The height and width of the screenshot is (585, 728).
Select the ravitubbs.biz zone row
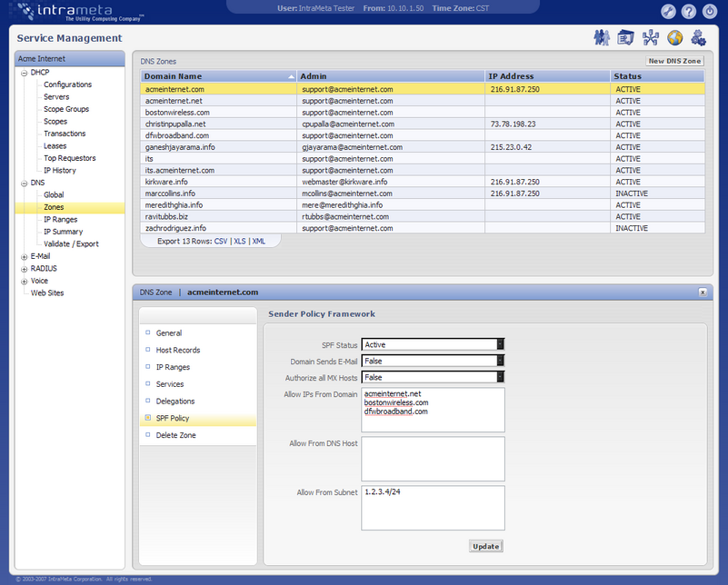(x=423, y=216)
